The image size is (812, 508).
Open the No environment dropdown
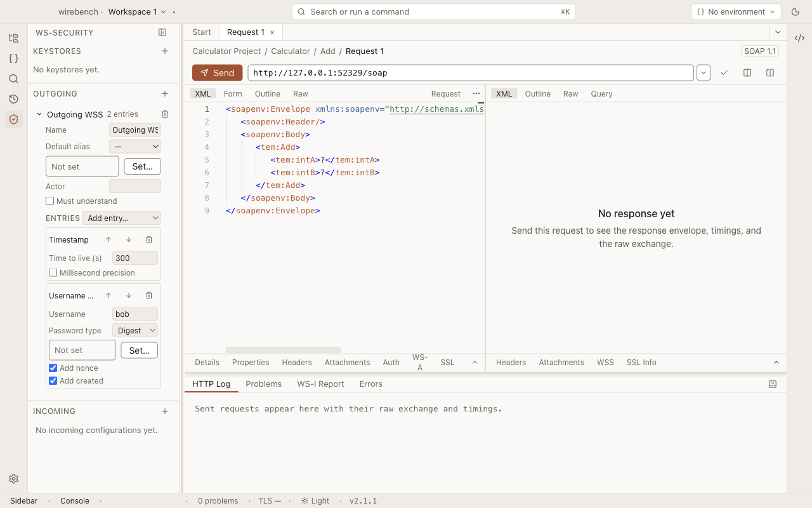pos(736,11)
